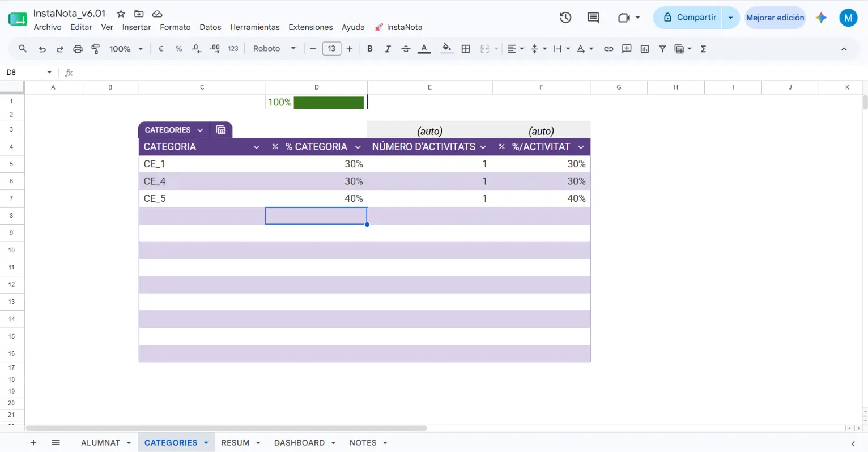The height and width of the screenshot is (452, 868).
Task: Redo the last action
Action: [59, 49]
